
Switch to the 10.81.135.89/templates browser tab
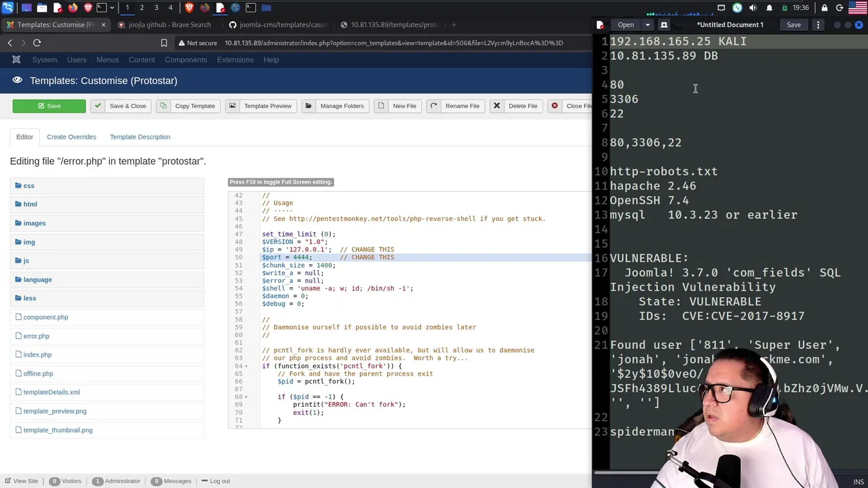coord(389,24)
